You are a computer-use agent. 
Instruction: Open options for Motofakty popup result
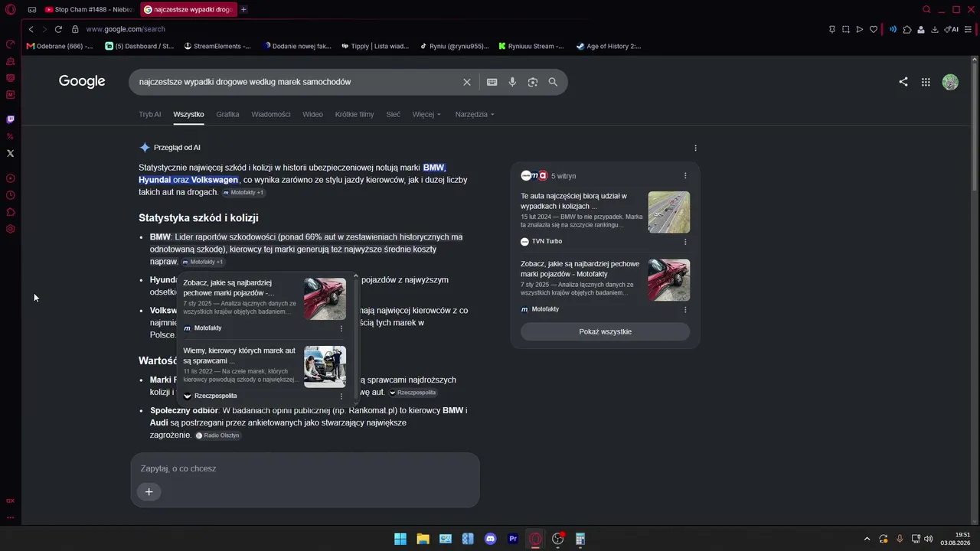(x=341, y=328)
